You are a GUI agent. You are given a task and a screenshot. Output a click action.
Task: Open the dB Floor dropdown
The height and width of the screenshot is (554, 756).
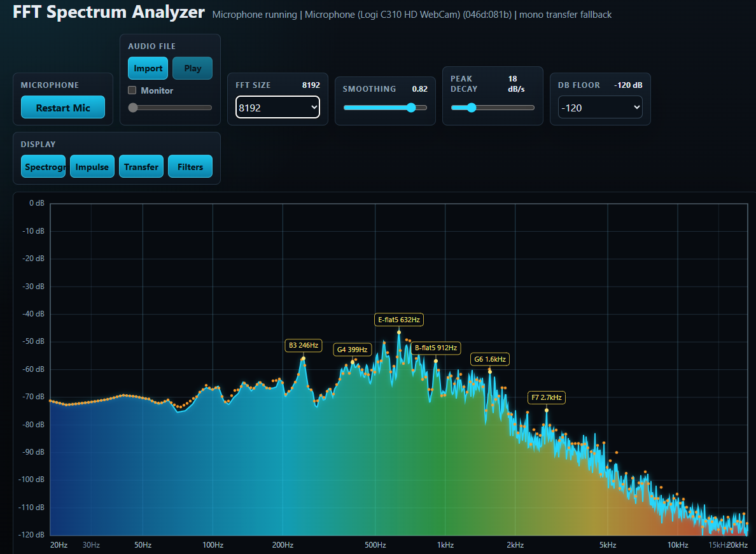click(600, 107)
